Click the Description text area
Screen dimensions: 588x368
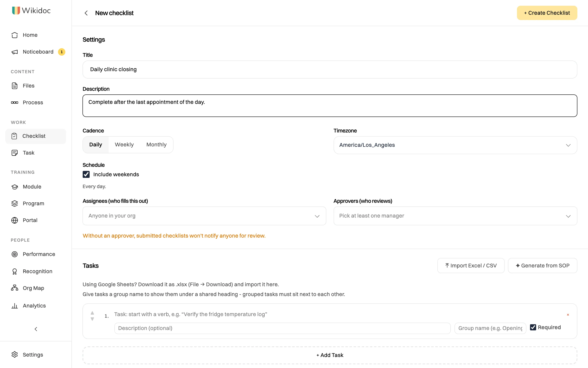tap(330, 106)
